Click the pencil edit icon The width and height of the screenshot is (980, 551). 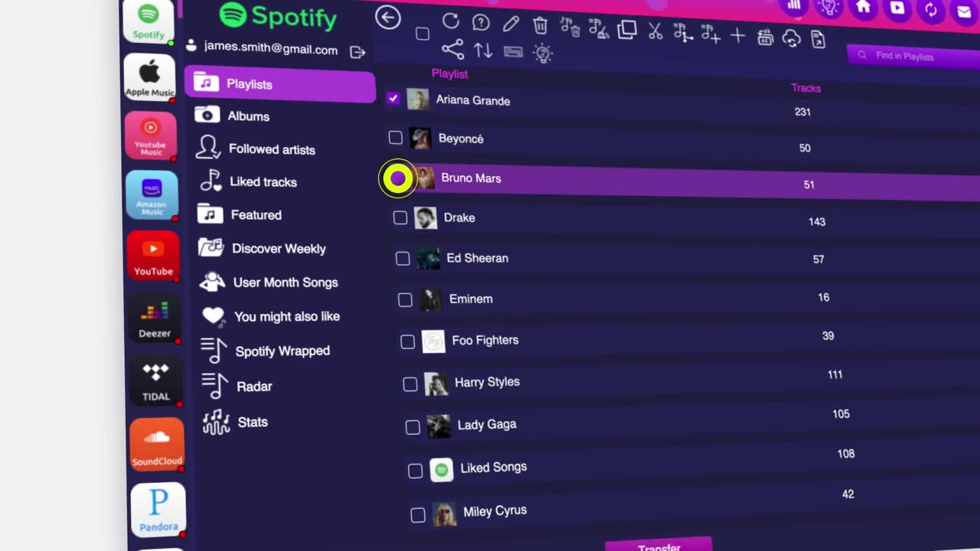[x=511, y=24]
